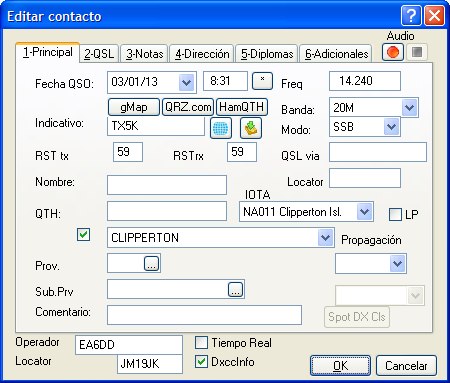Switch to the 2-QSL tab
450x383 pixels.
click(99, 54)
